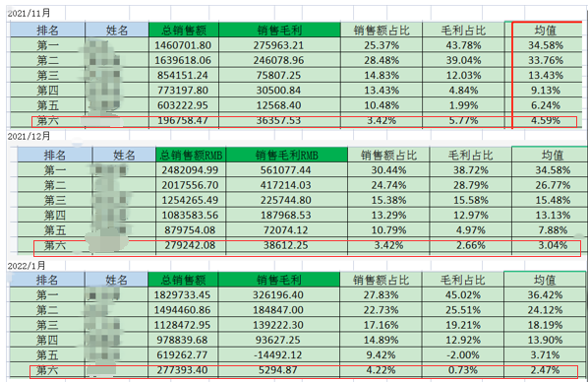Select the 3.04% cell in the December table

[553, 245]
